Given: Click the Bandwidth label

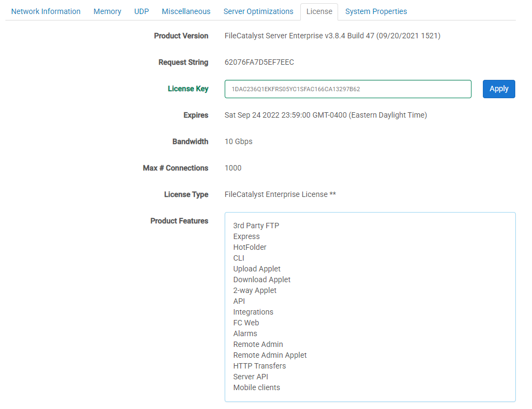Looking at the screenshot, I should (x=190, y=142).
